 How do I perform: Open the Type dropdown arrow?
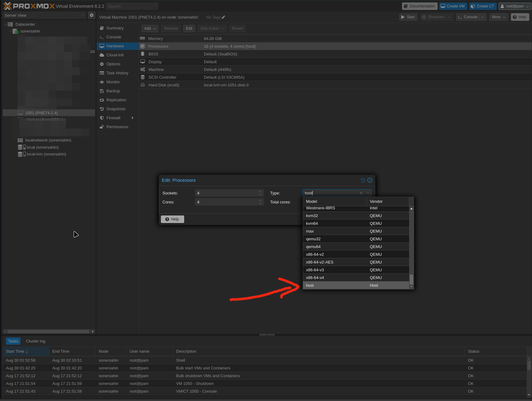click(x=368, y=193)
